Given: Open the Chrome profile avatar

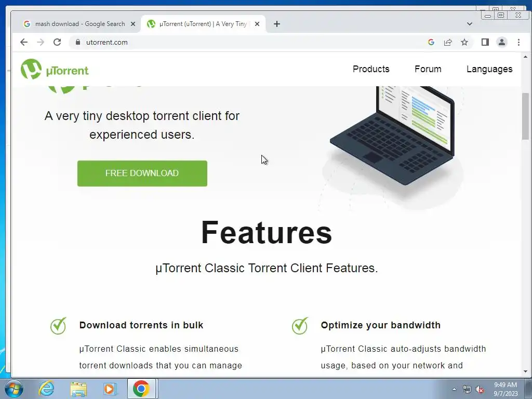Looking at the screenshot, I should pos(501,42).
